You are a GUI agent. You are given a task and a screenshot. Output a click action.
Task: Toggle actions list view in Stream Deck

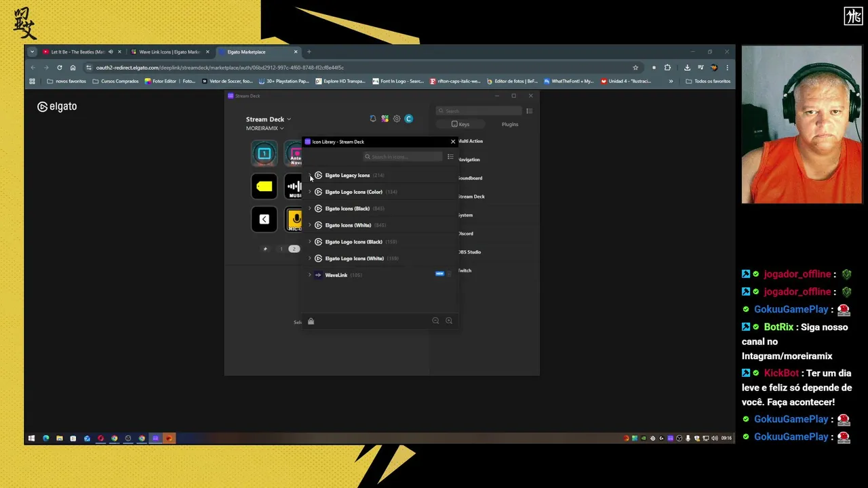tap(530, 111)
